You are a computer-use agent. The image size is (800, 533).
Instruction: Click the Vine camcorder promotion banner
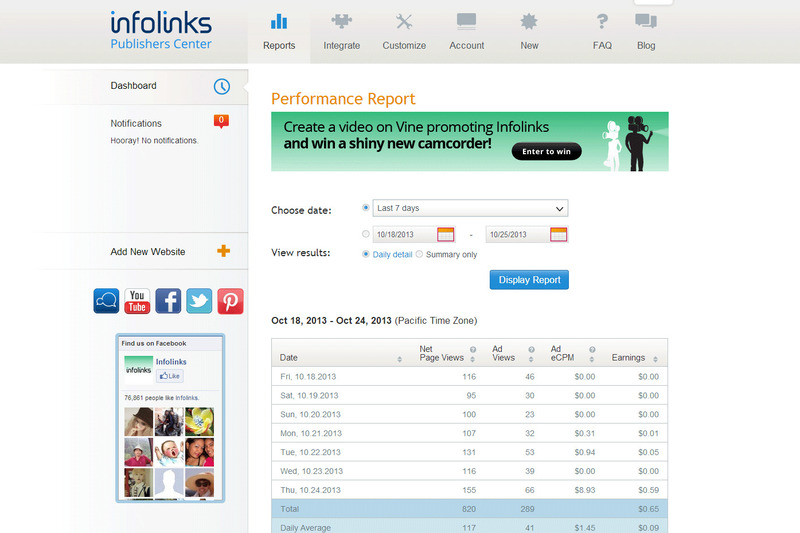tap(469, 141)
